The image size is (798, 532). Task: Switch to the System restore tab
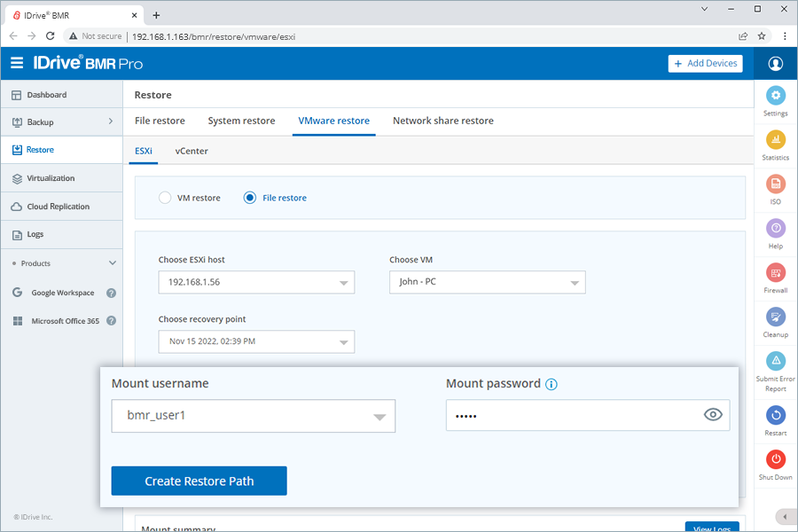tap(241, 121)
